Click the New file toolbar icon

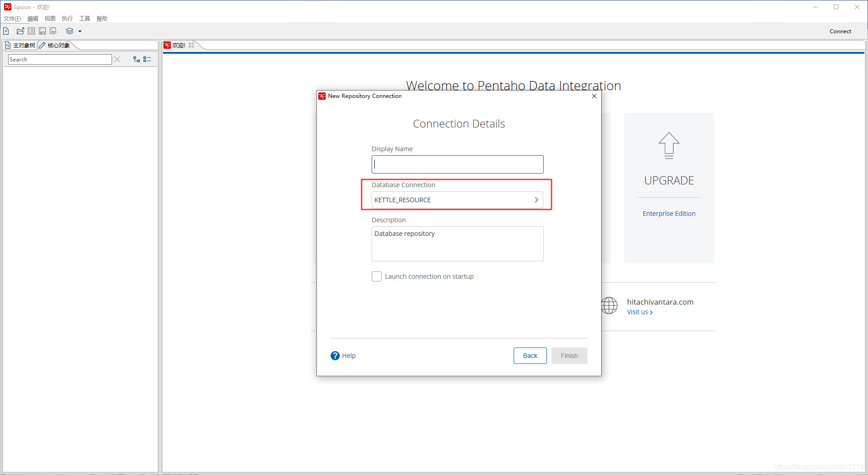(x=6, y=31)
